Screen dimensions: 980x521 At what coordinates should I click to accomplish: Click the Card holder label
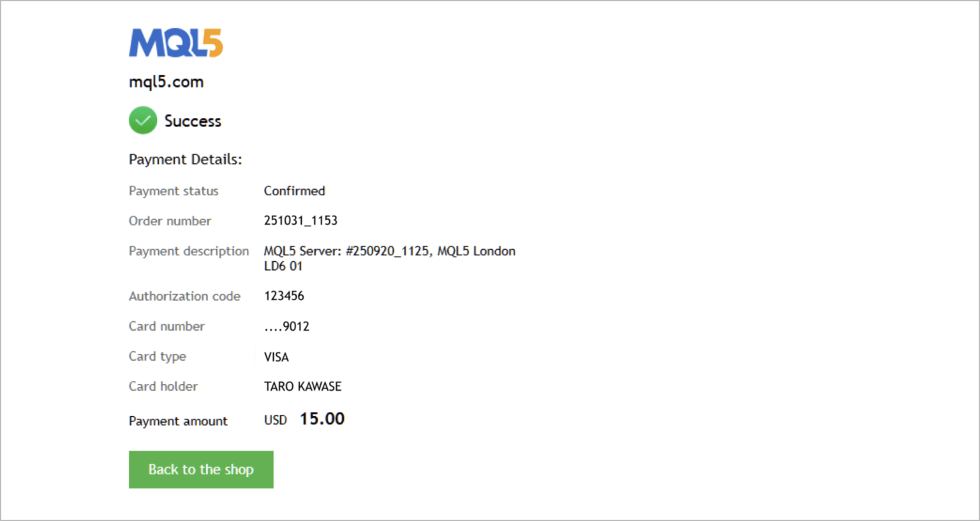point(163,386)
